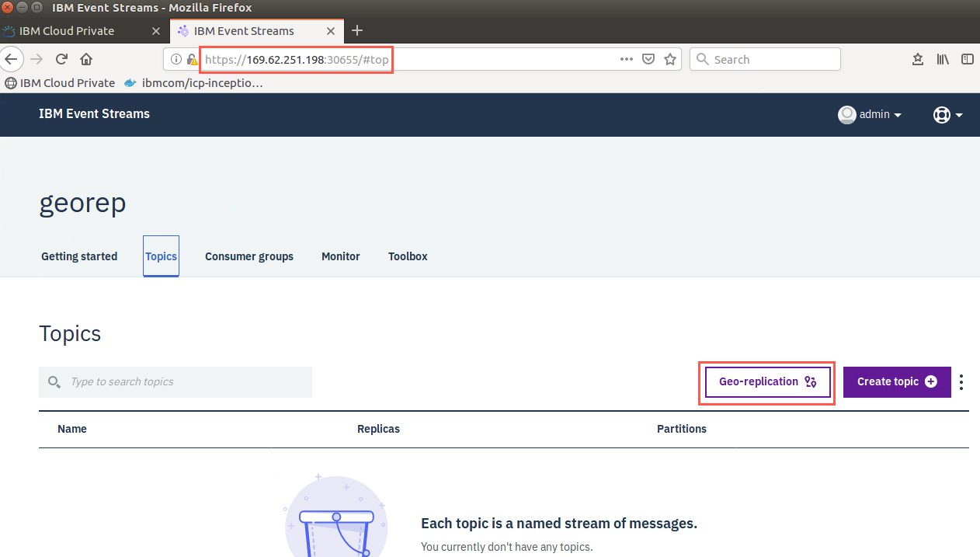Screen dimensions: 980x557
Task: Click the magnifier icon in topic search
Action: pos(54,382)
